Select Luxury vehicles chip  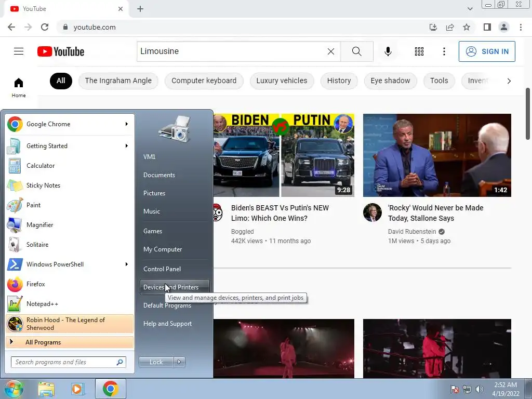tap(282, 81)
